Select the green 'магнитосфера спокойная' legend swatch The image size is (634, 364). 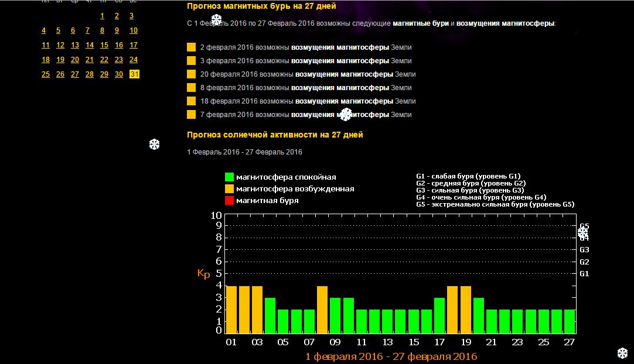click(230, 177)
